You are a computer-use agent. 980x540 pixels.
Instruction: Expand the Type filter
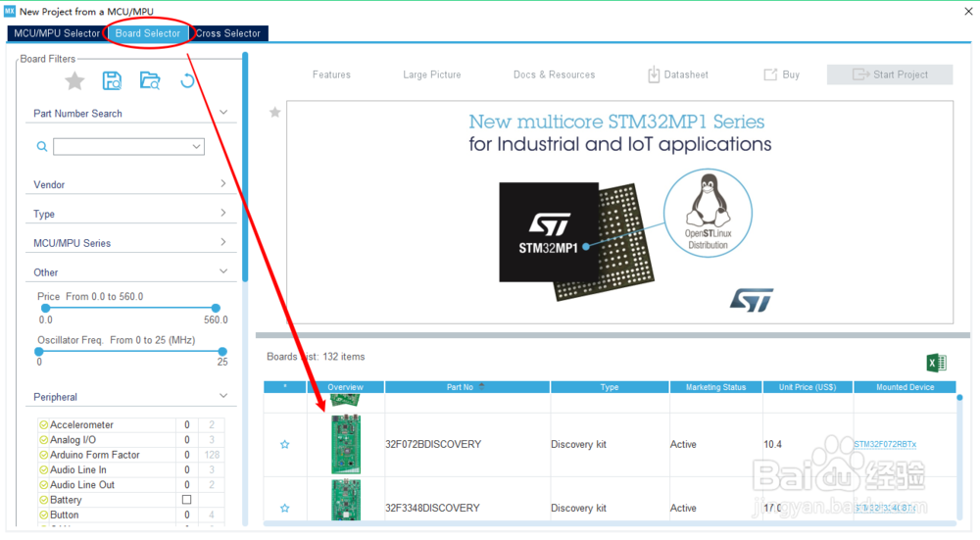[223, 213]
